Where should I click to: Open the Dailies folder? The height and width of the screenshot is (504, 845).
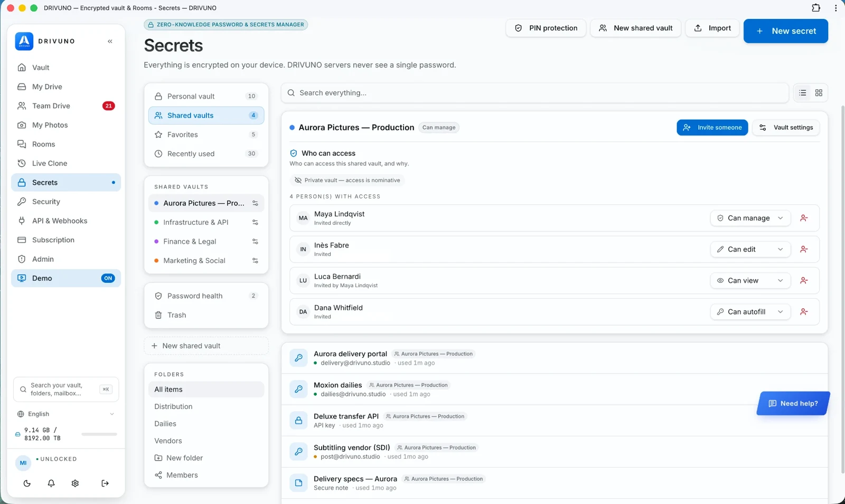tap(206, 424)
